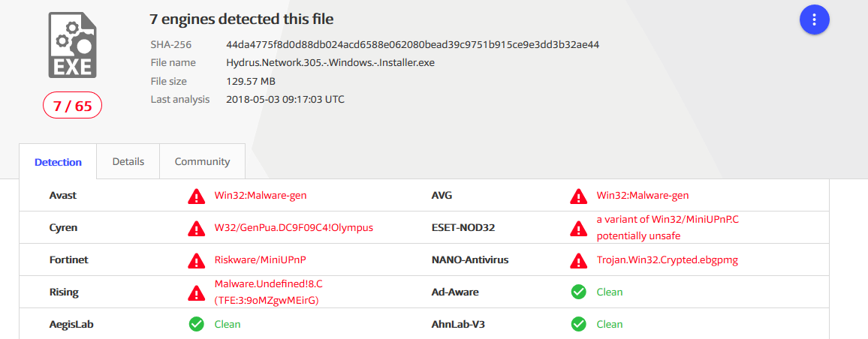Click the Cyren warning triangle icon
This screenshot has width=868, height=339.
click(196, 228)
